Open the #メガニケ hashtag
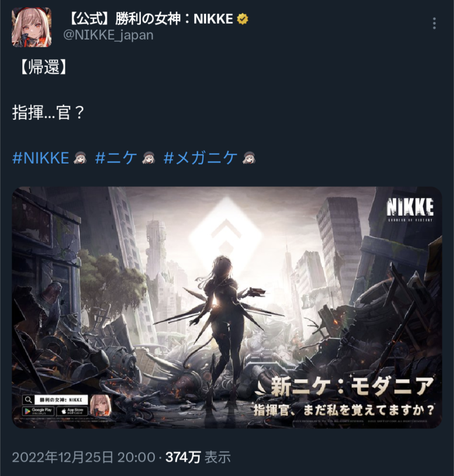The width and height of the screenshot is (454, 476). pos(200,158)
